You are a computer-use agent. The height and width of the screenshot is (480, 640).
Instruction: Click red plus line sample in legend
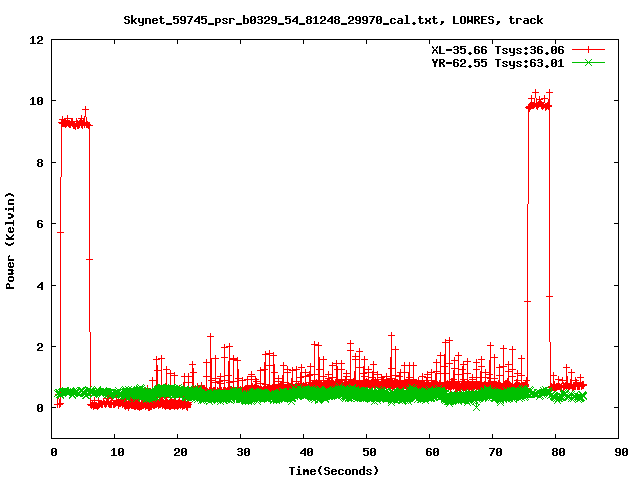point(588,50)
